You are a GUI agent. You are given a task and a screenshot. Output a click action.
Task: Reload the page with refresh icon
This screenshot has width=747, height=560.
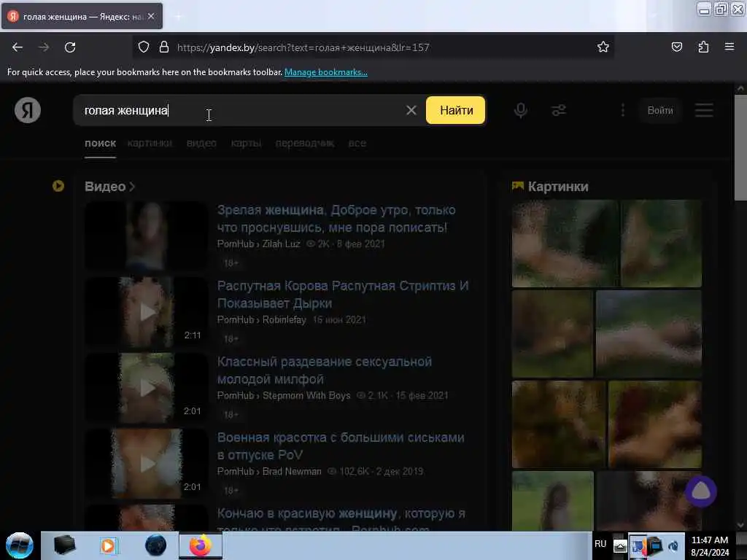[x=70, y=47]
